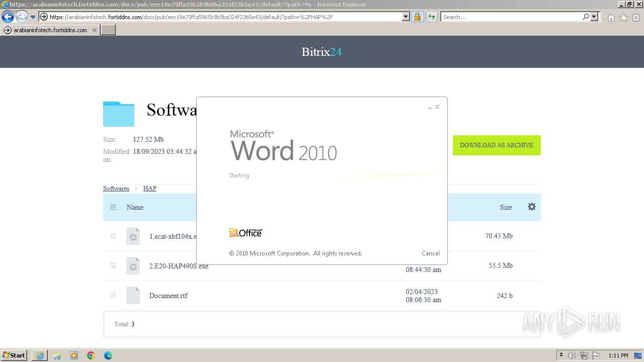Close the Word 2010 splash screen
The height and width of the screenshot is (362, 644).
coord(437,107)
